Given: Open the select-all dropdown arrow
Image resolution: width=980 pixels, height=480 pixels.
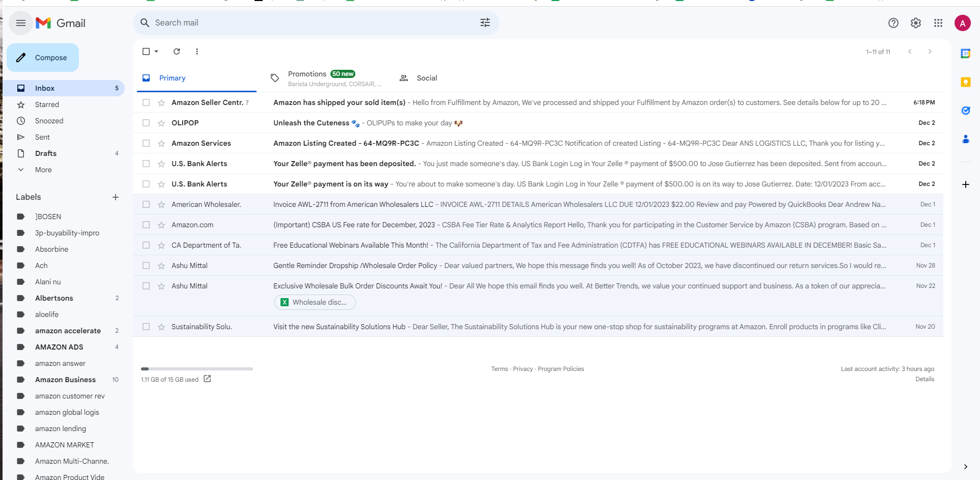Looking at the screenshot, I should click(156, 51).
